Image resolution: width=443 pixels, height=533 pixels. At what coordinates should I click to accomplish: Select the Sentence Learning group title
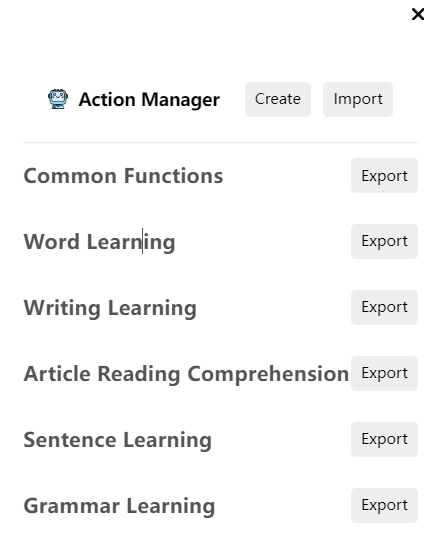click(118, 440)
